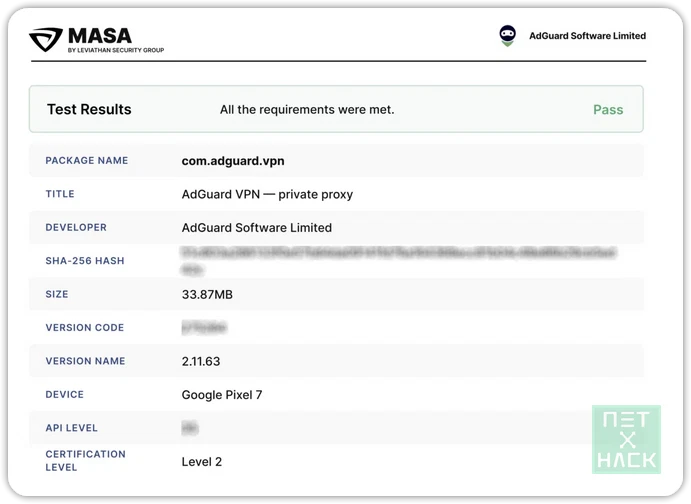Viewport: 691px width, 504px height.
Task: Select the '2.11.63' version name value
Action: point(201,362)
